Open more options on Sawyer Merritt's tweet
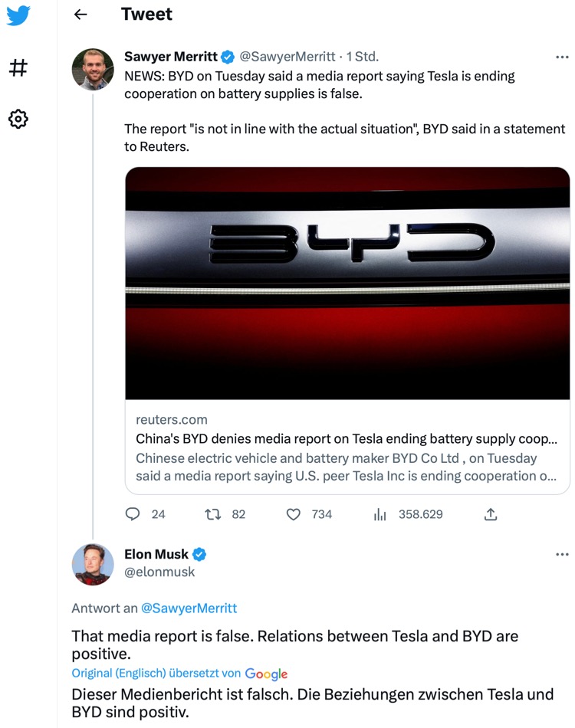The width and height of the screenshot is (575, 728). (x=562, y=56)
